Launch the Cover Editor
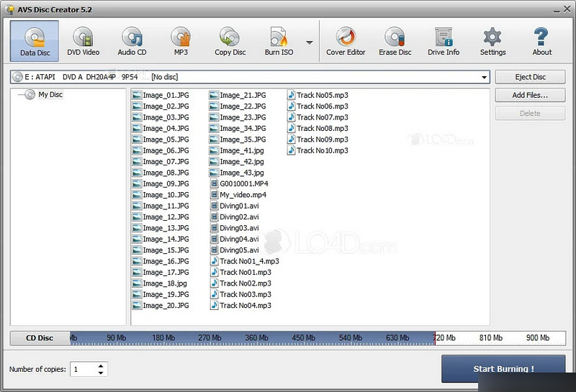Screen dimensions: 576x392 pyautogui.click(x=346, y=40)
